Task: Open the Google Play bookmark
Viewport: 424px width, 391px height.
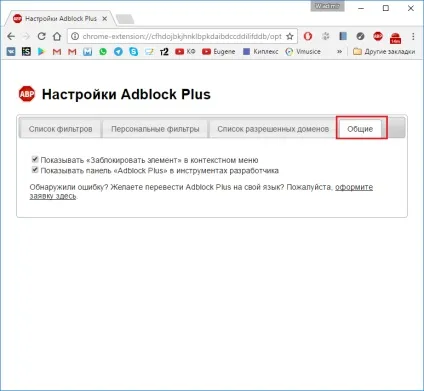Action: (x=41, y=52)
